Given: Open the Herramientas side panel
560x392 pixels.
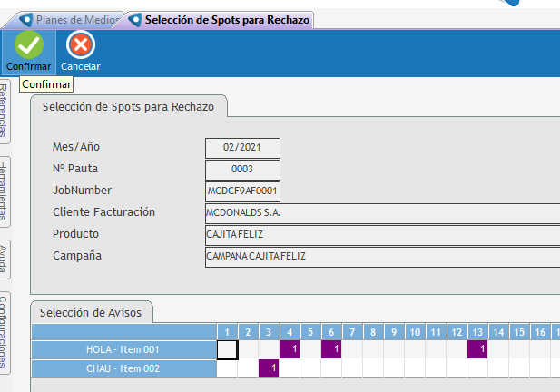Looking at the screenshot, I should 5,191.
